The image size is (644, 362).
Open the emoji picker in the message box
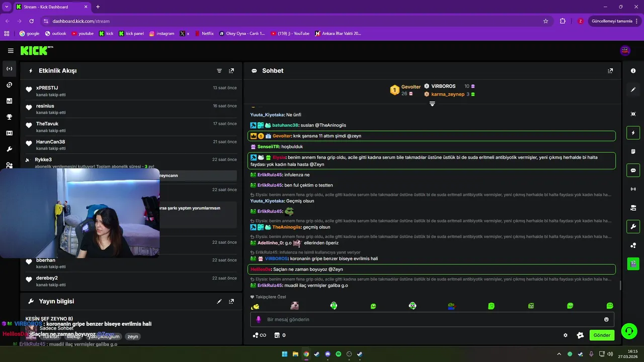[606, 319]
